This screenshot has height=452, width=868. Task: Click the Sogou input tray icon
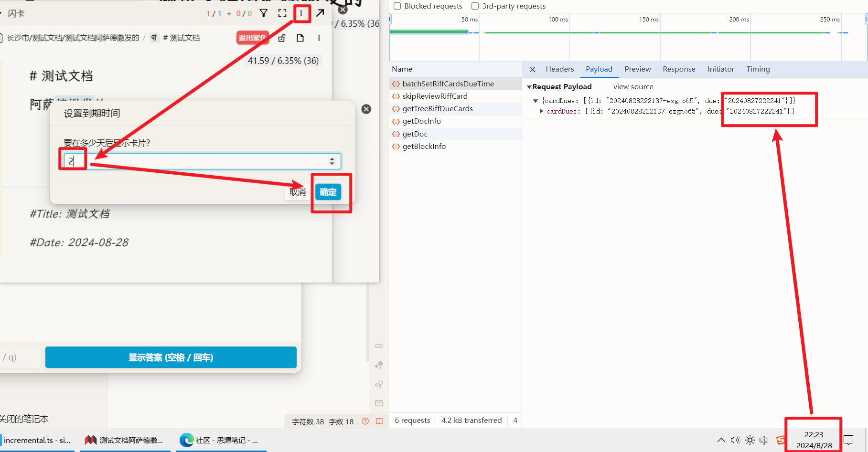(781, 440)
